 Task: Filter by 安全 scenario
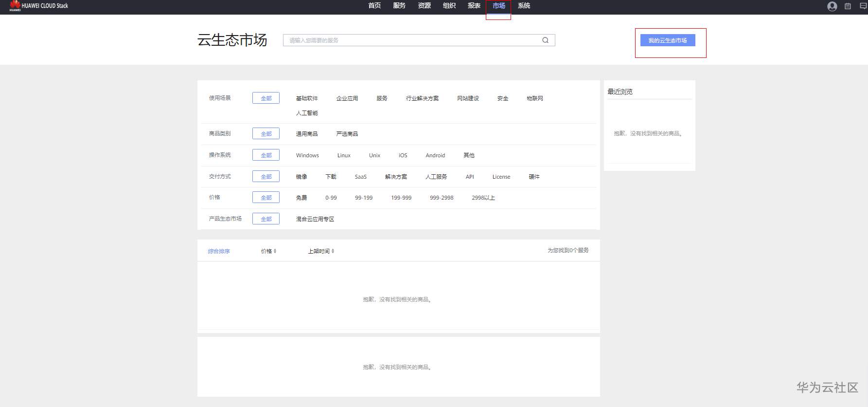point(503,98)
